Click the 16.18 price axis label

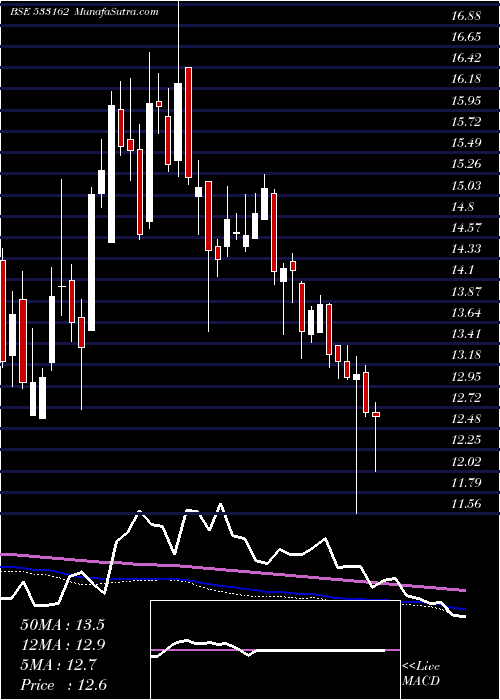tap(466, 79)
